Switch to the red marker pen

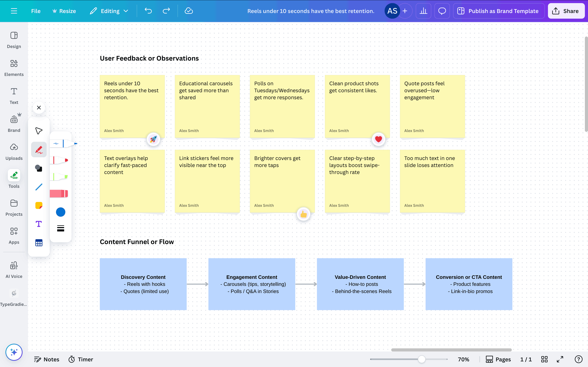tap(60, 160)
